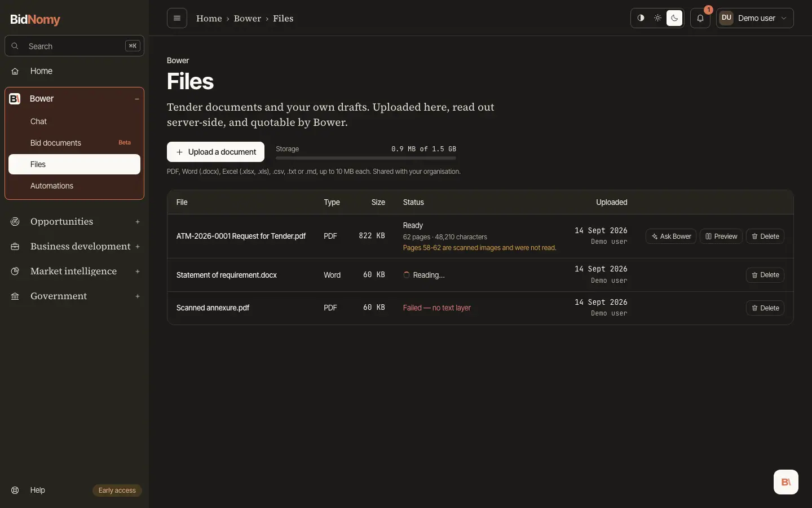Open floating Bower chat launcher
Screen dimensions: 812x508
click(786, 482)
